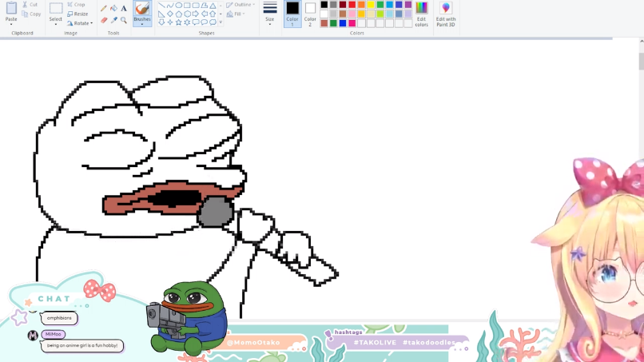Click the Brushes tool icon
Screen dimensions: 644x362
click(142, 8)
